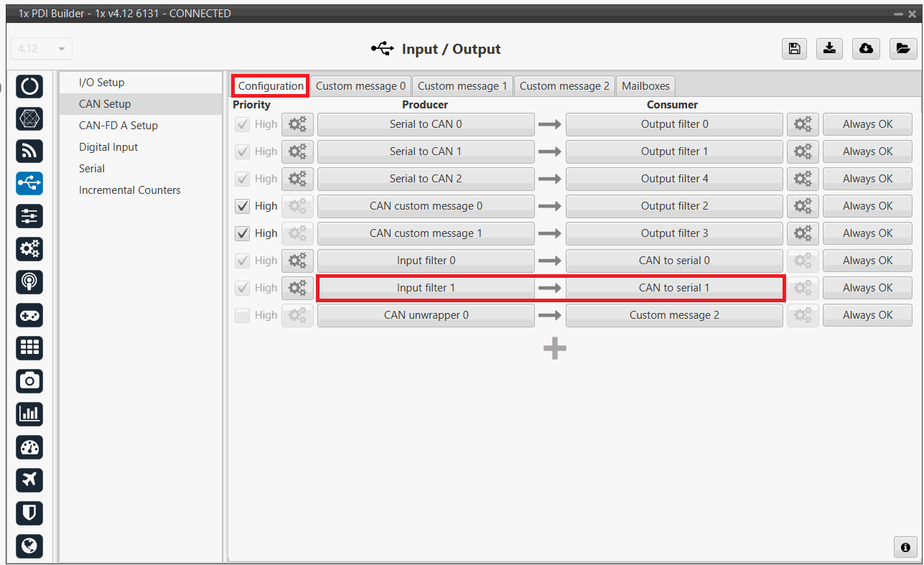Select CAN-FD A Setup in left panel
924x565 pixels.
118,126
